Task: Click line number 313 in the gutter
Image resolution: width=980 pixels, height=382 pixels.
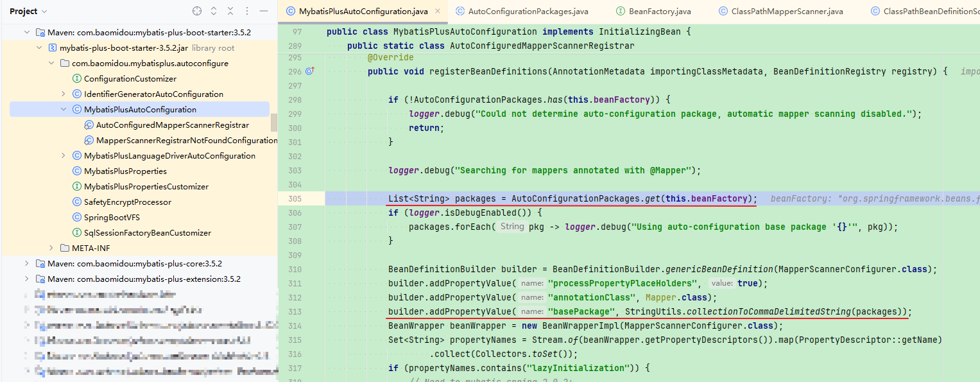Action: 295,311
